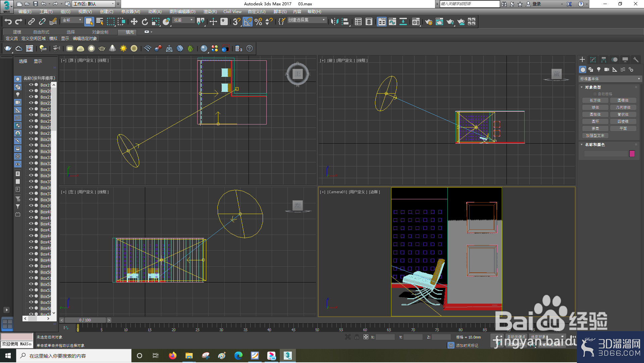Click the 平面 plane button

click(623, 128)
